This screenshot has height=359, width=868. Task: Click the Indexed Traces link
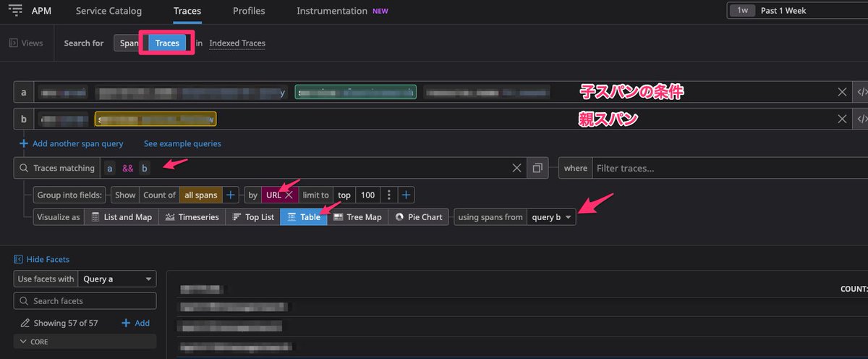(237, 43)
